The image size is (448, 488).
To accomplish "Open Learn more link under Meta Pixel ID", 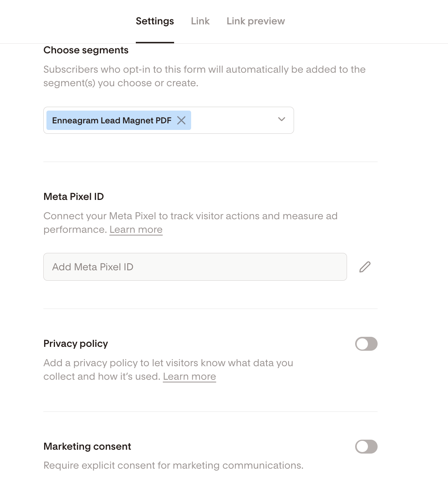I will coord(136,230).
